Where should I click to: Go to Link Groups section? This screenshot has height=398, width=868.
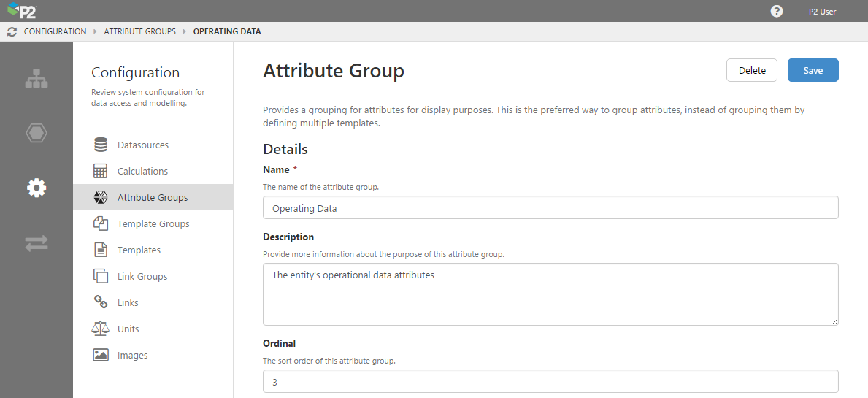142,277
